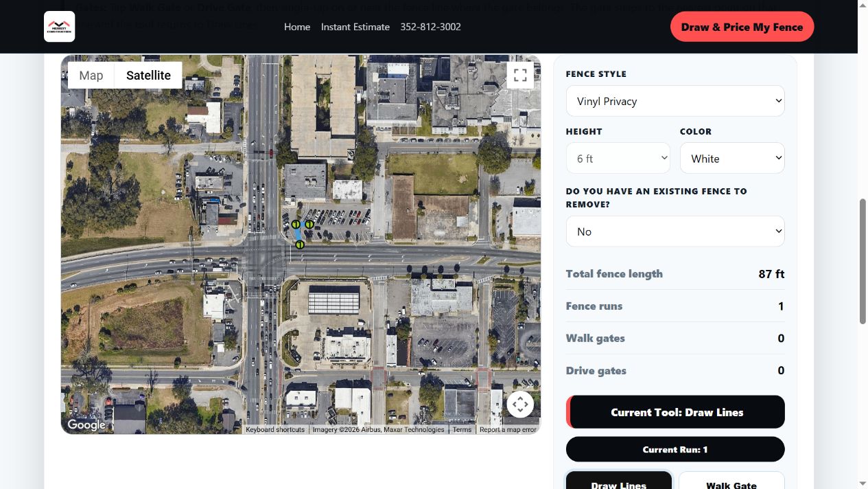This screenshot has width=868, height=489.
Task: Open the Fence Style dropdown
Action: [x=675, y=101]
